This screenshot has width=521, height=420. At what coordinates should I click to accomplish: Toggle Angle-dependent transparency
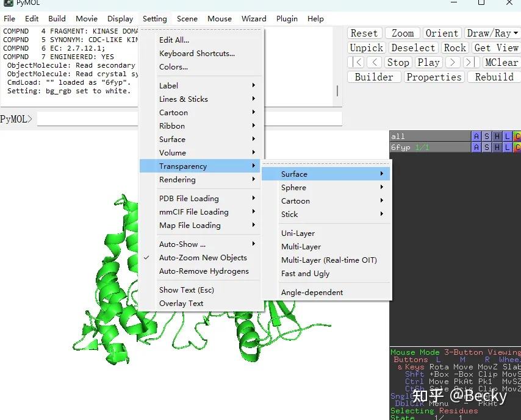click(x=326, y=293)
